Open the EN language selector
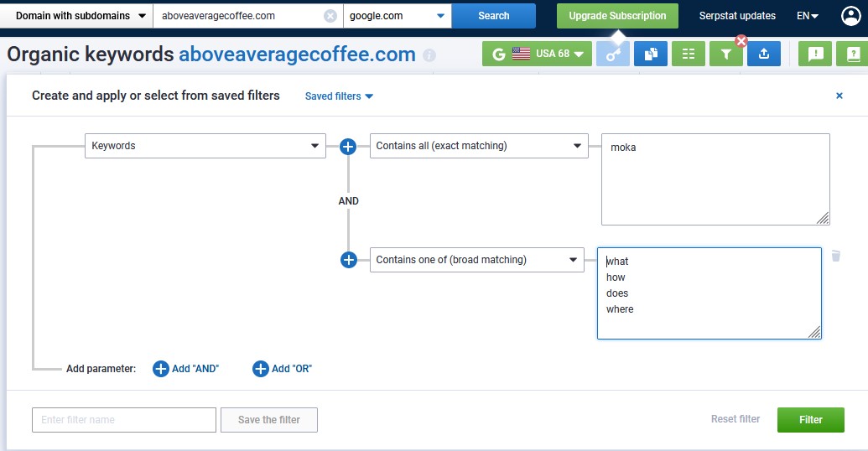 (808, 15)
